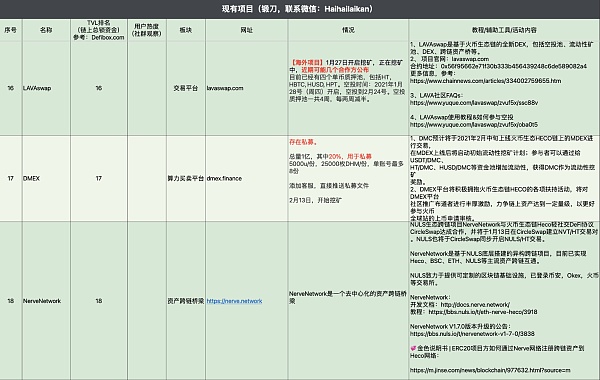This screenshot has width=600, height=380.
Task: Select the dmex.finance website cell
Action: pos(246,178)
